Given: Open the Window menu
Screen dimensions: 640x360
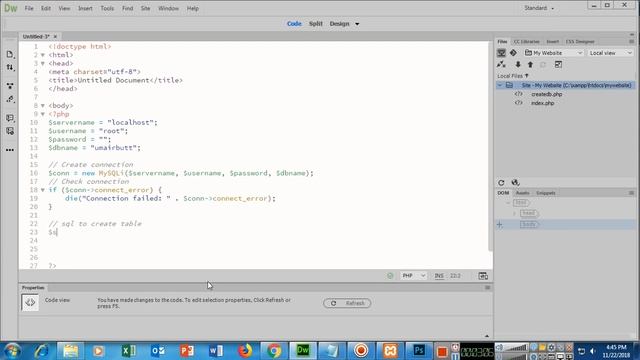Looking at the screenshot, I should pos(168,8).
